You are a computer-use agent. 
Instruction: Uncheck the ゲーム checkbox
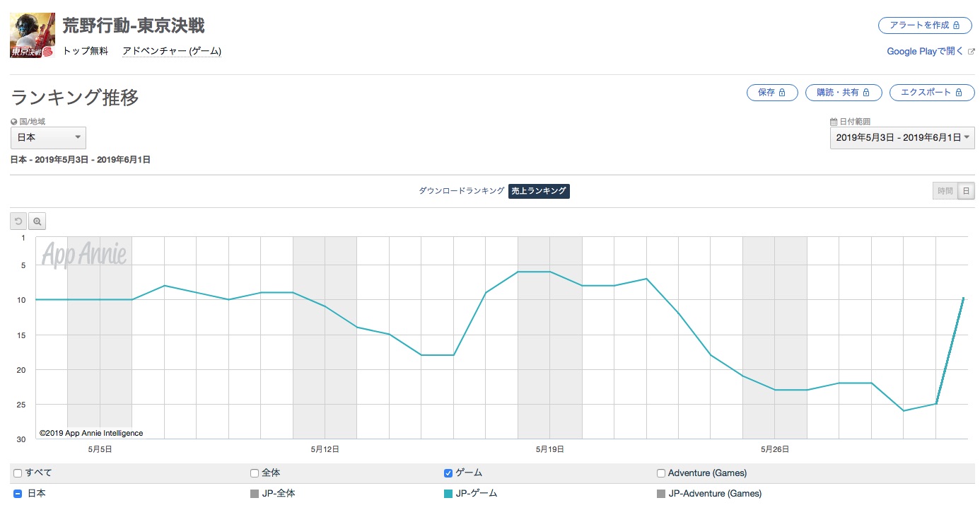pyautogui.click(x=448, y=473)
